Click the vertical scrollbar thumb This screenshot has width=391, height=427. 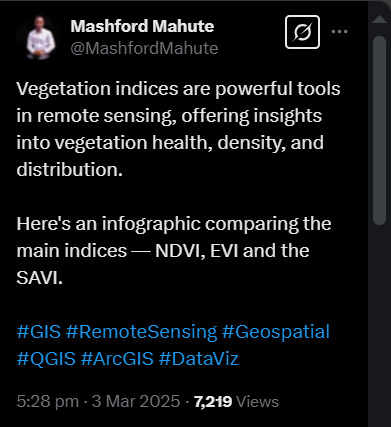(379, 130)
